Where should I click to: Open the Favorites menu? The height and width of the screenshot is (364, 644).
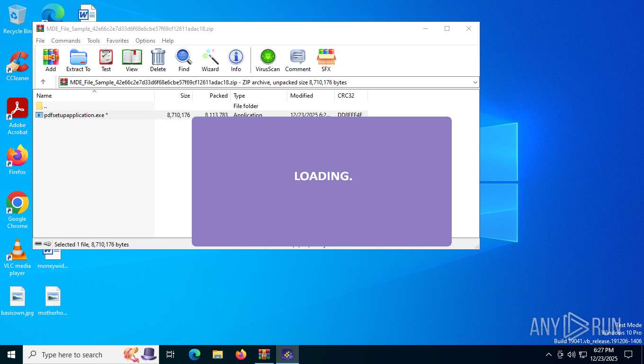click(117, 41)
